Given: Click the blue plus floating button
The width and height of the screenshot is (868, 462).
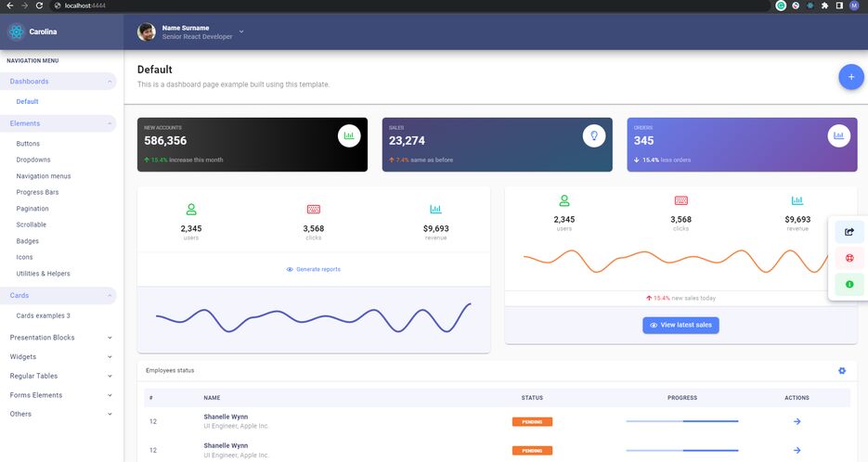Looking at the screenshot, I should [850, 77].
